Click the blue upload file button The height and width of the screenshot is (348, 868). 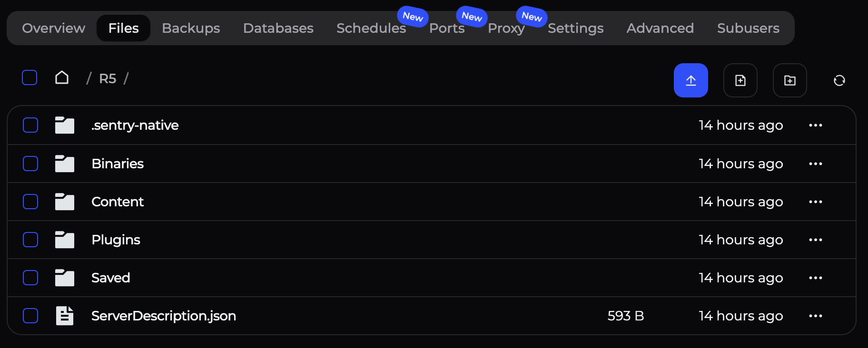(690, 80)
